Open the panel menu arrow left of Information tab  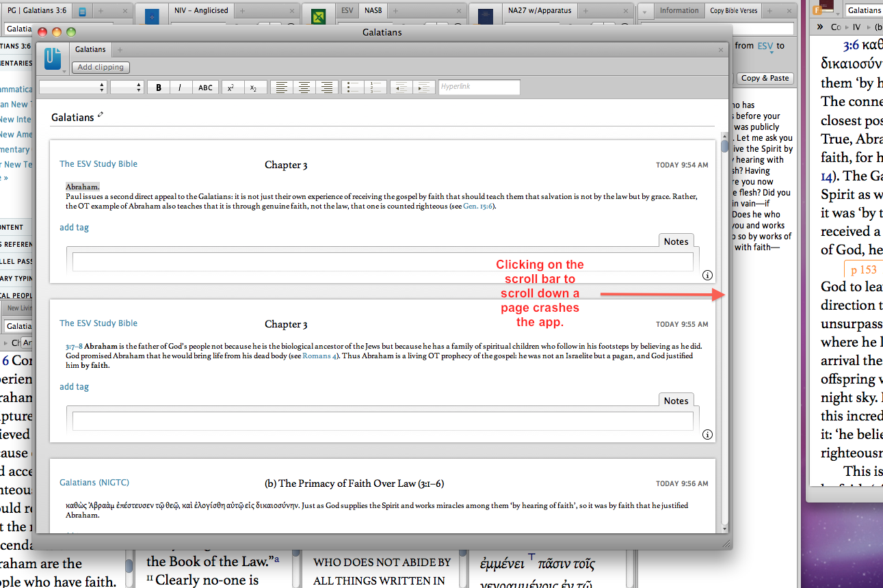pyautogui.click(x=644, y=11)
